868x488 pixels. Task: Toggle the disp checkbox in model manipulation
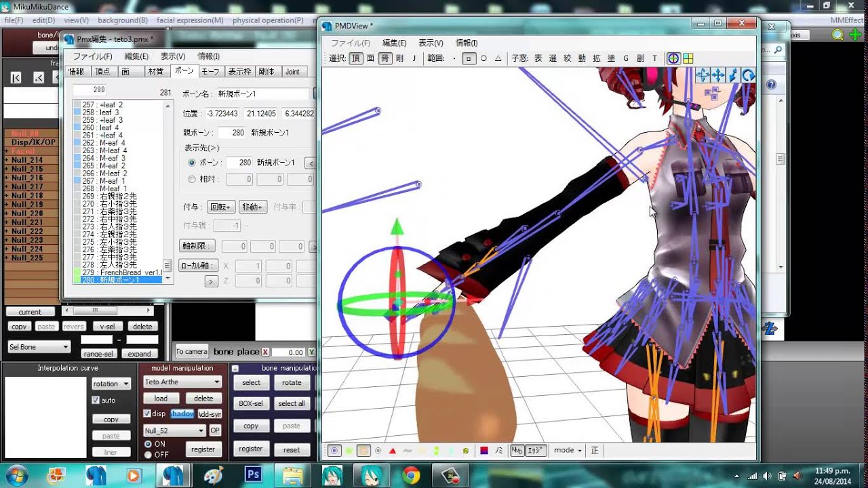point(147,413)
